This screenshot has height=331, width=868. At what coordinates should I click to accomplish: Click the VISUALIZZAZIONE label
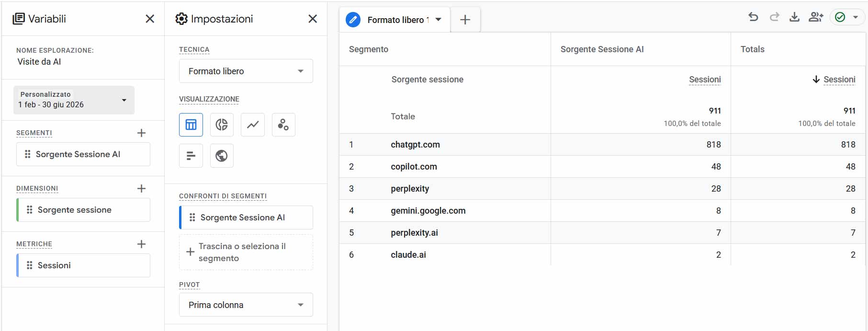(209, 99)
